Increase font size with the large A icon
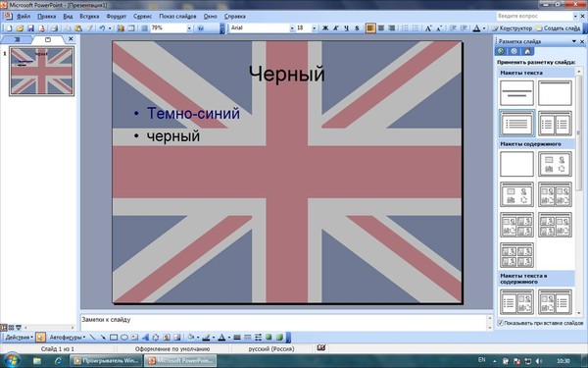Image resolution: width=588 pixels, height=368 pixels. coord(428,28)
